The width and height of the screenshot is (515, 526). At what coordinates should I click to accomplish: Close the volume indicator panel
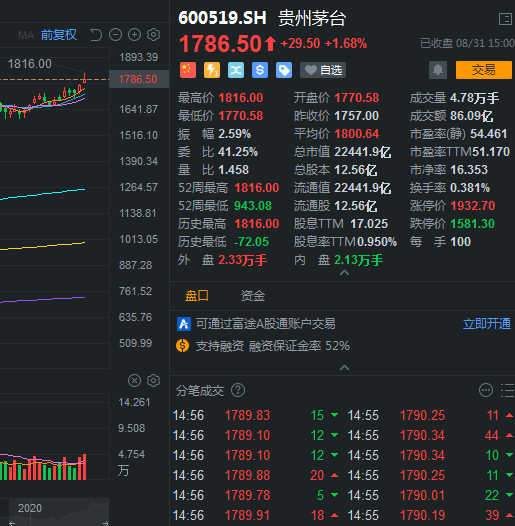(135, 381)
